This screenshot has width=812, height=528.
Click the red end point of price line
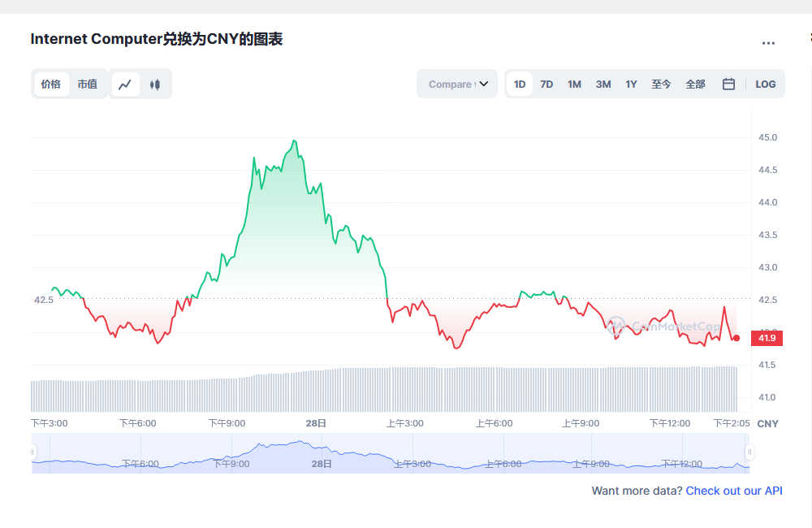(736, 339)
